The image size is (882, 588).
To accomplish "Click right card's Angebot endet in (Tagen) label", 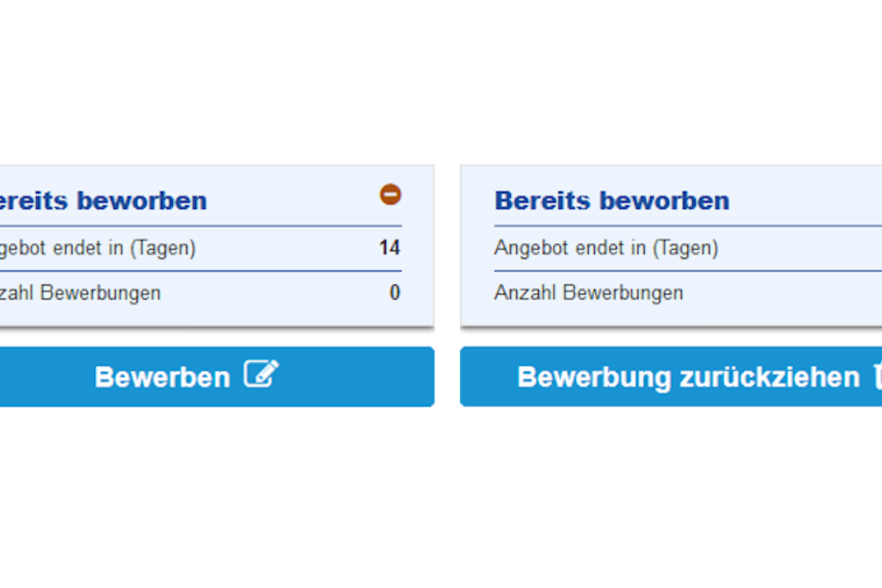I will tap(606, 248).
